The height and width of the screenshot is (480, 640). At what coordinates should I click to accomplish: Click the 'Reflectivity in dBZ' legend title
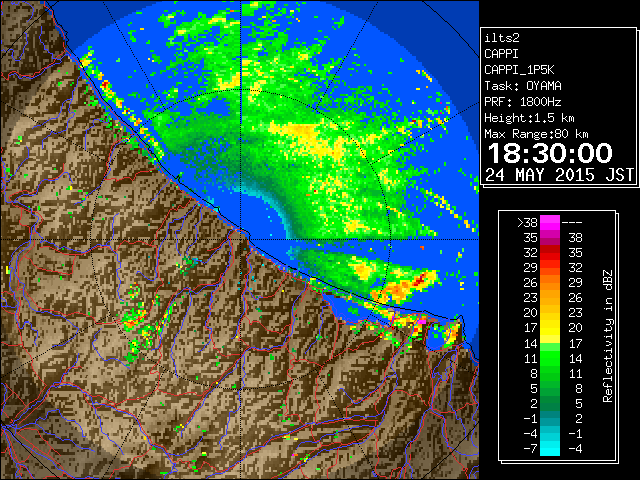(x=608, y=336)
